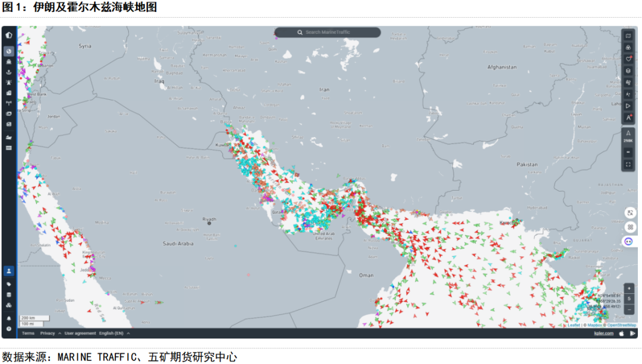Zoom out with the bottom minus button
Screen dimensions: 642x364
pyautogui.click(x=629, y=309)
